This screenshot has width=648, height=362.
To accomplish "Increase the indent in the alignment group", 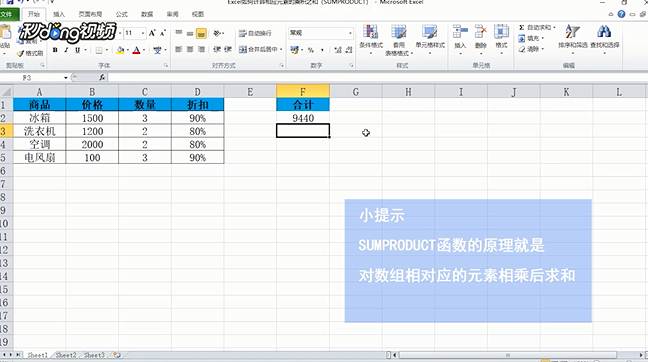I will click(228, 50).
